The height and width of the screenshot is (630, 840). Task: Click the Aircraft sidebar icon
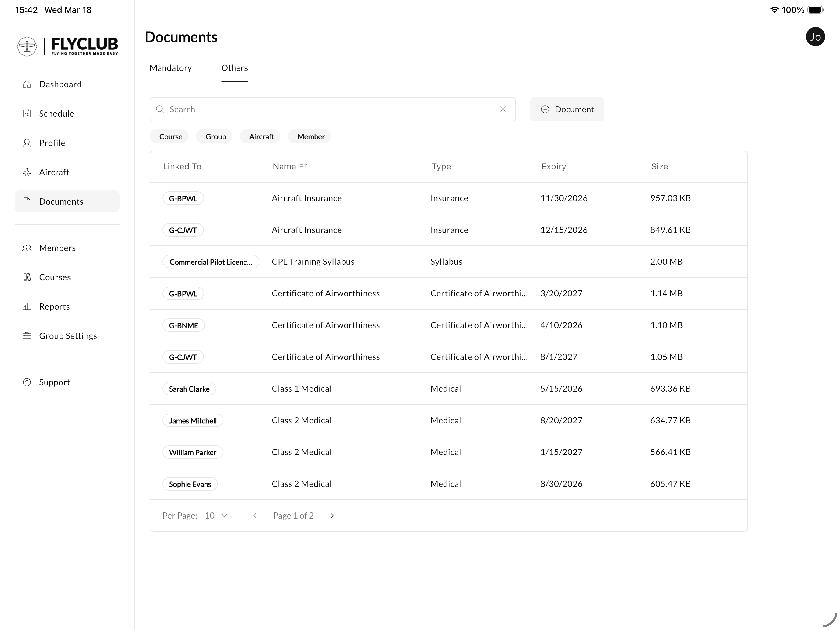point(27,172)
